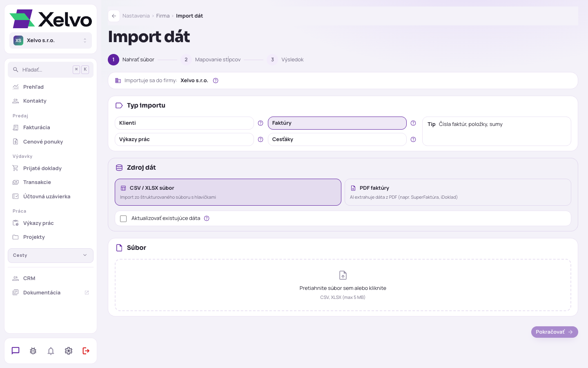This screenshot has height=368, width=588.
Task: Toggle Aktualizovať existujúce dáta checkbox
Action: click(x=123, y=219)
